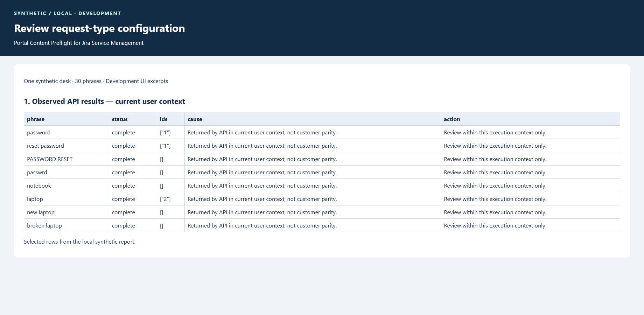Click the 'phrase' column header
This screenshot has width=644, height=315.
[66, 119]
